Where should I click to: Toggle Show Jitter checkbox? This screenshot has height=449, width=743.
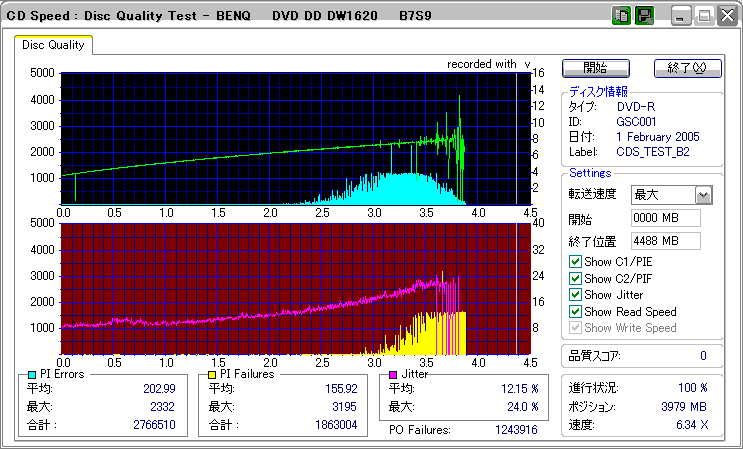[x=575, y=295]
